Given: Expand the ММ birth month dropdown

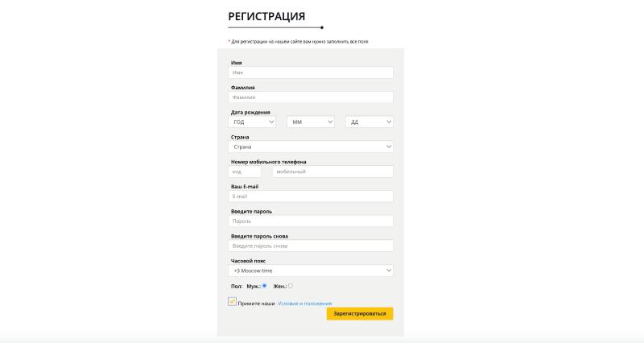Looking at the screenshot, I should [x=311, y=122].
